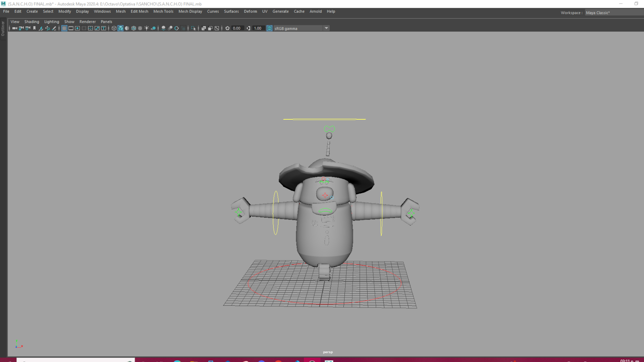Open the sRGB gamma dropdown
Viewport: 644px width, 362px height.
[326, 28]
